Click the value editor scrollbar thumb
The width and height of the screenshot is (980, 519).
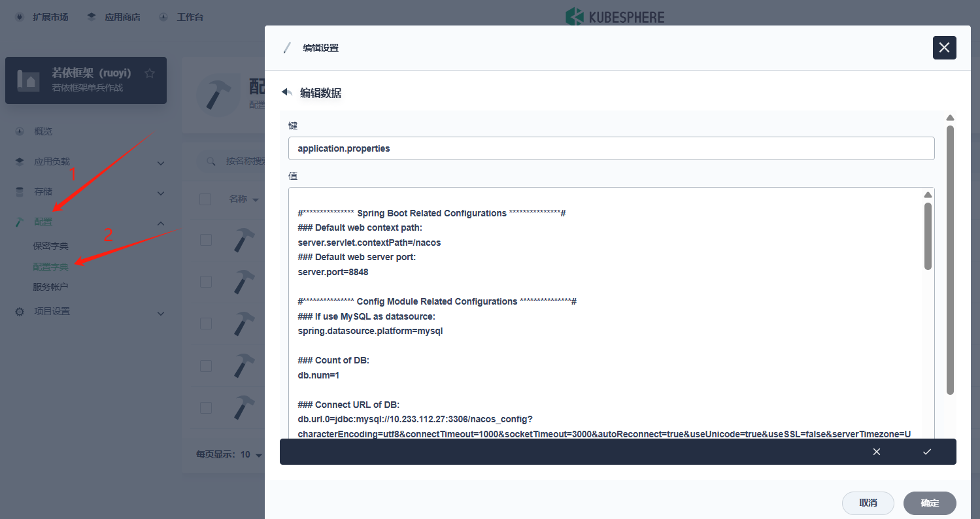pos(928,235)
